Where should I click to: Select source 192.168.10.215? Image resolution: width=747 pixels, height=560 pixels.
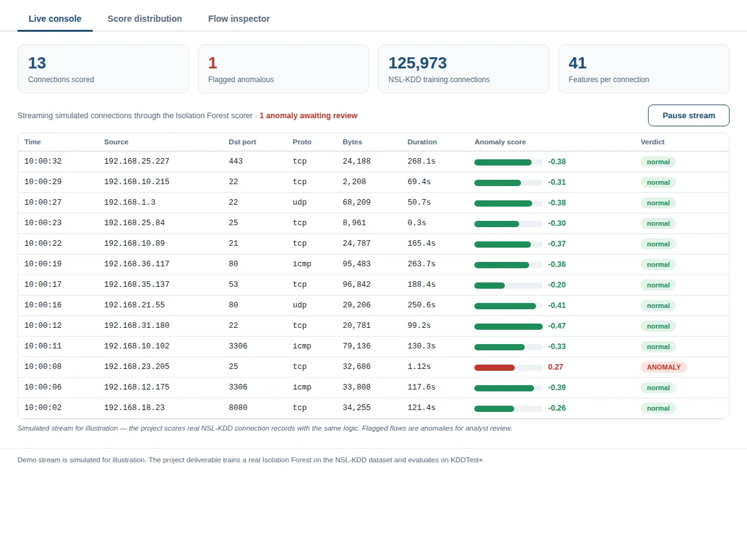(x=137, y=182)
